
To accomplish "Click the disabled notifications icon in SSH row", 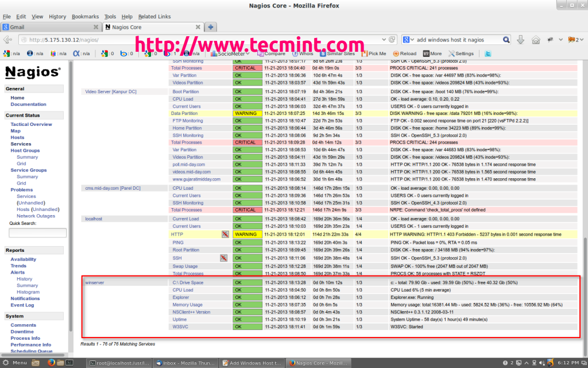I will point(223,258).
